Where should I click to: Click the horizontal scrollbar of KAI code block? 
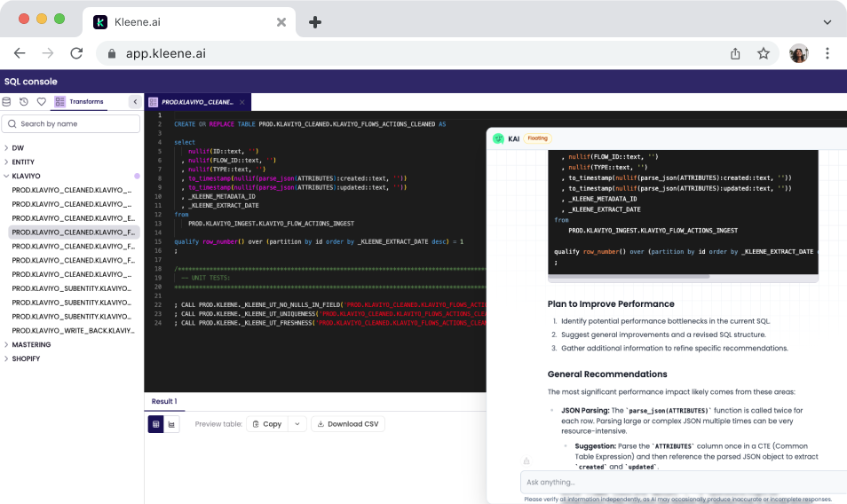[x=629, y=277]
